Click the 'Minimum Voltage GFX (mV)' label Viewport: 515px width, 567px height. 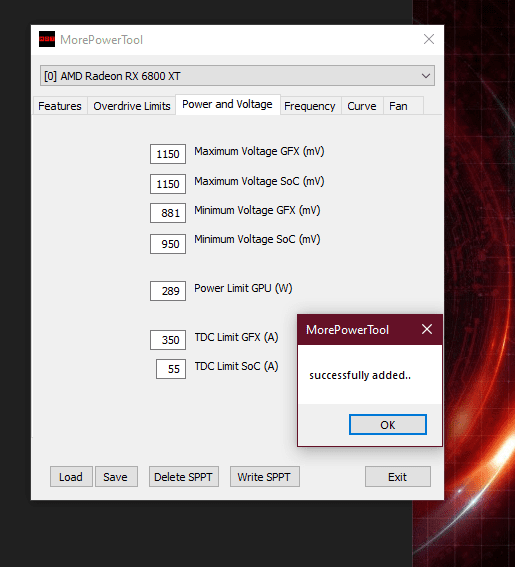(258, 210)
